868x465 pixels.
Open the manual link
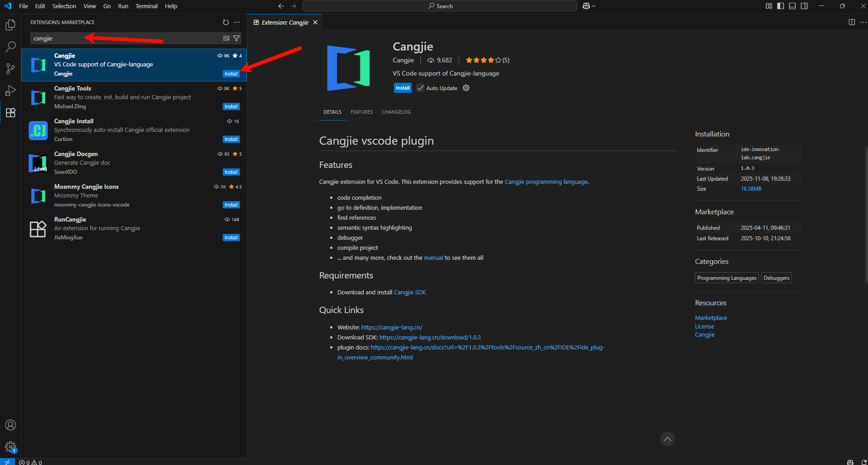click(434, 258)
